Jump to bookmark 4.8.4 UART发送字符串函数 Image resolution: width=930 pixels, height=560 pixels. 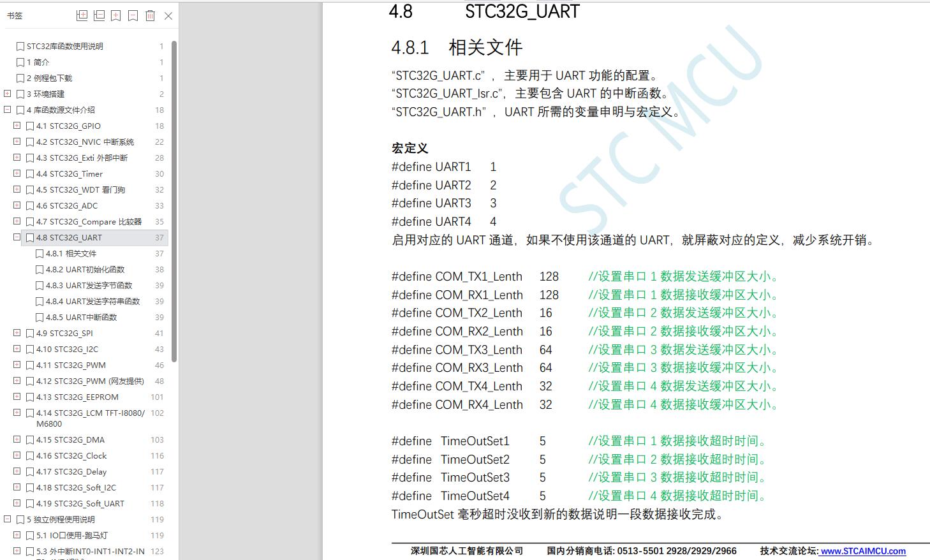(92, 302)
